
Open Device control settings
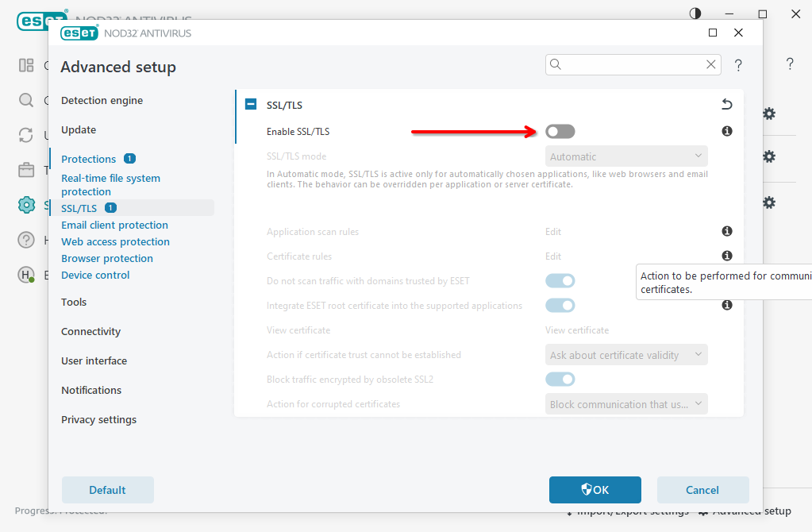[x=95, y=275]
